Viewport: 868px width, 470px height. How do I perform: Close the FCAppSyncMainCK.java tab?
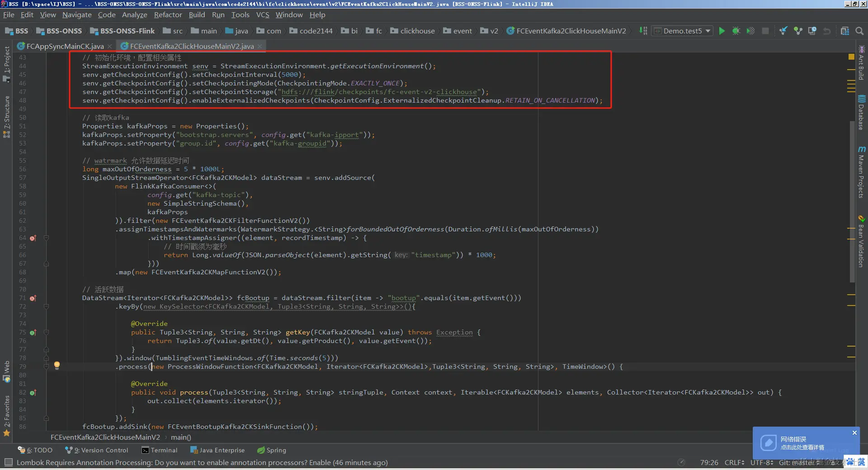point(110,46)
